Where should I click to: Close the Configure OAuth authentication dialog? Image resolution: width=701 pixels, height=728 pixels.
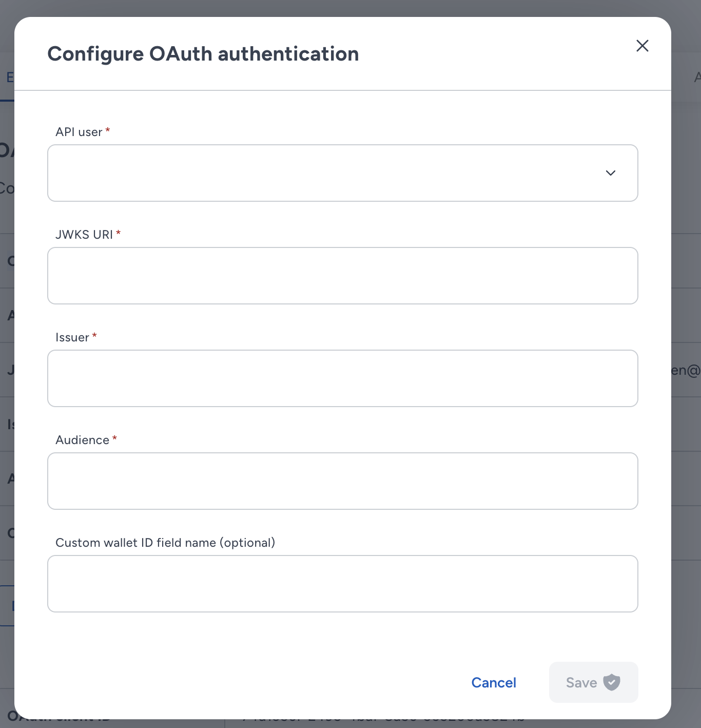(x=642, y=46)
